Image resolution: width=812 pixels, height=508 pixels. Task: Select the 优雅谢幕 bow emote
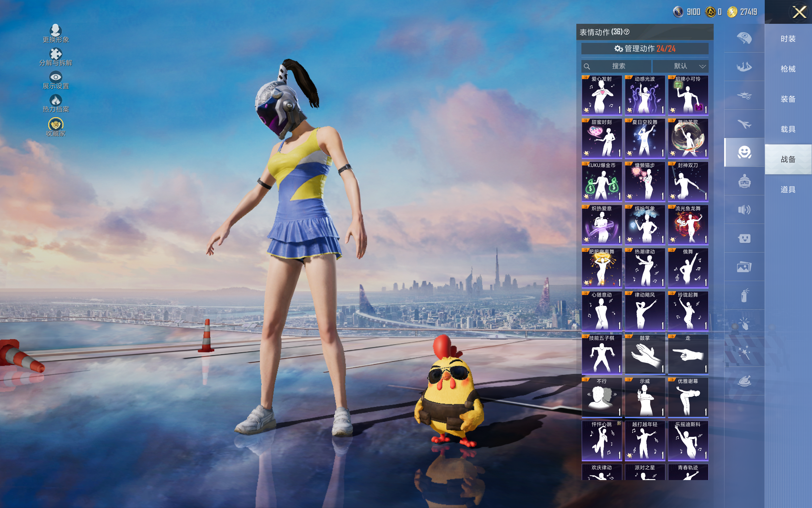(x=688, y=397)
